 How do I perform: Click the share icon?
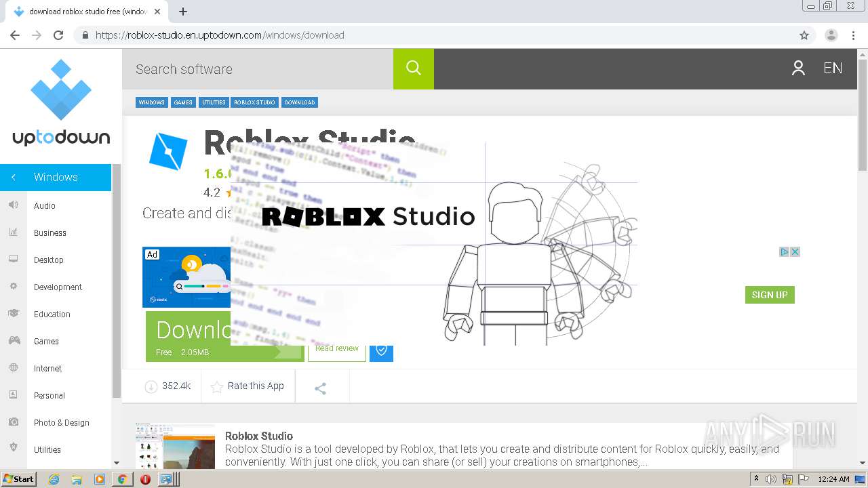[x=321, y=388]
